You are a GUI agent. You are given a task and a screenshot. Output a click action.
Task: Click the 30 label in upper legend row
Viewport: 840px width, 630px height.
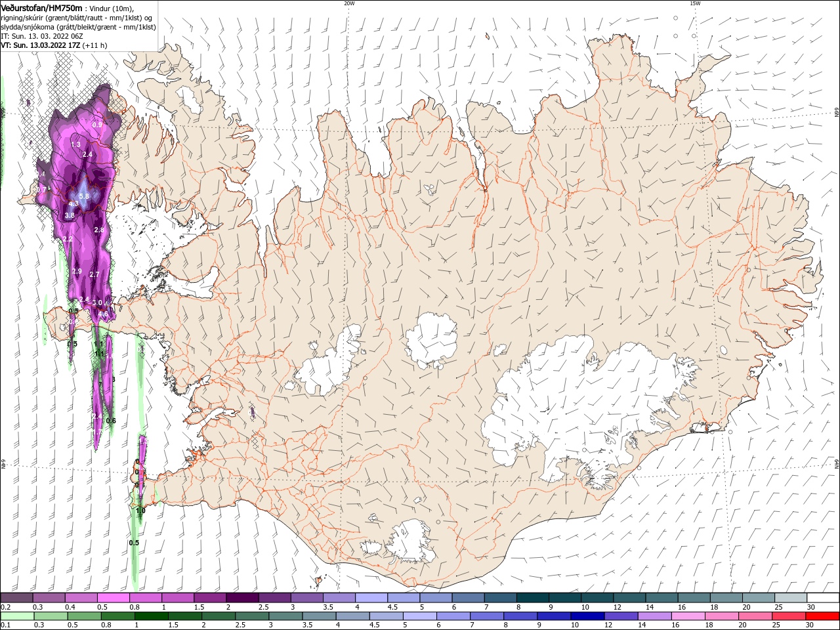tap(810, 607)
